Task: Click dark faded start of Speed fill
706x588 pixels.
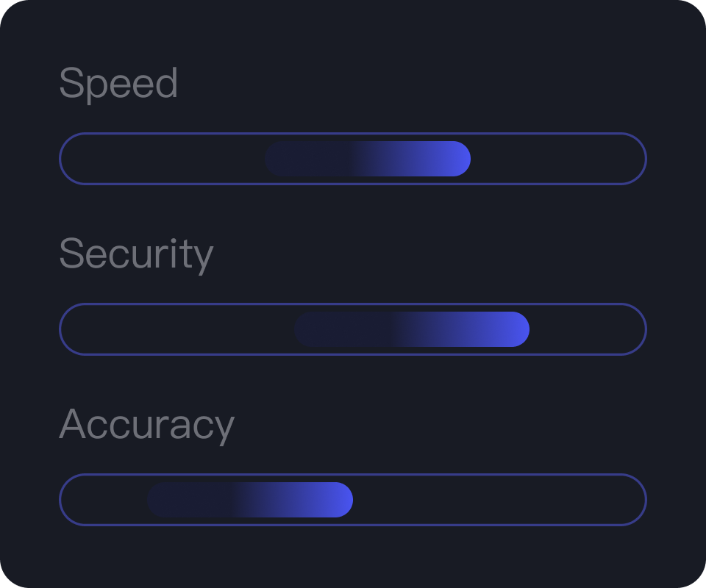Action: click(x=279, y=159)
